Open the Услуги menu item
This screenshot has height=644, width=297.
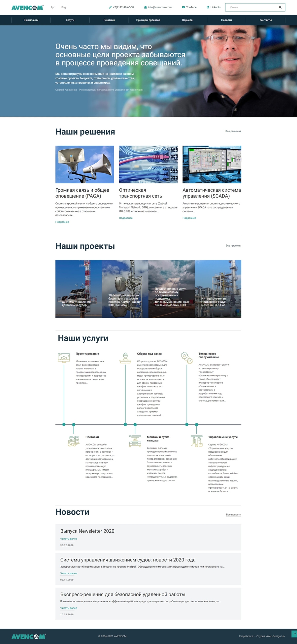click(70, 20)
